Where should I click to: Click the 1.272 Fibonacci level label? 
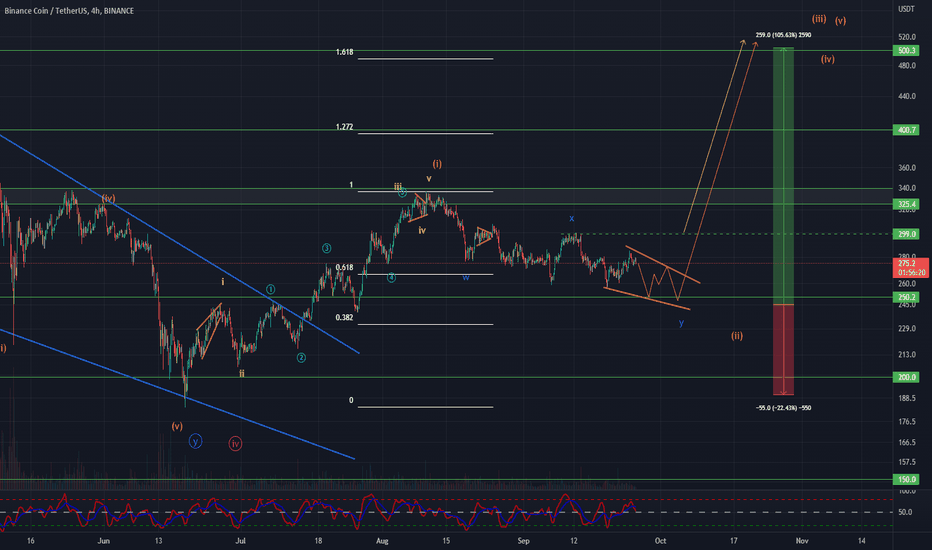click(344, 127)
